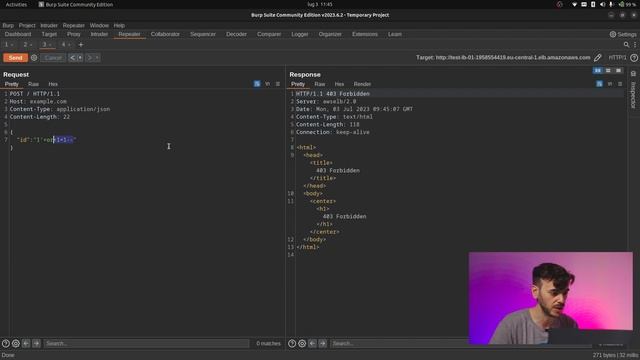Go to previous request in history

pos(72,58)
